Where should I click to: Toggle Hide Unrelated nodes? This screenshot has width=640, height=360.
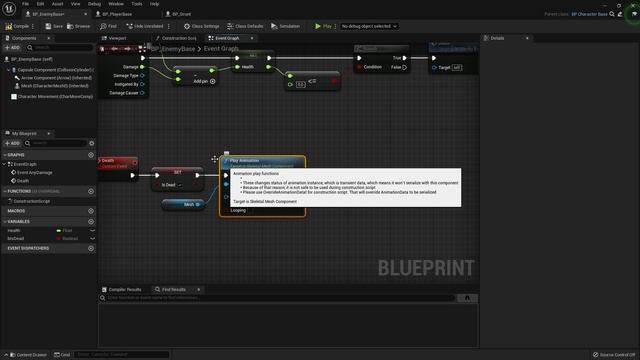[144, 26]
